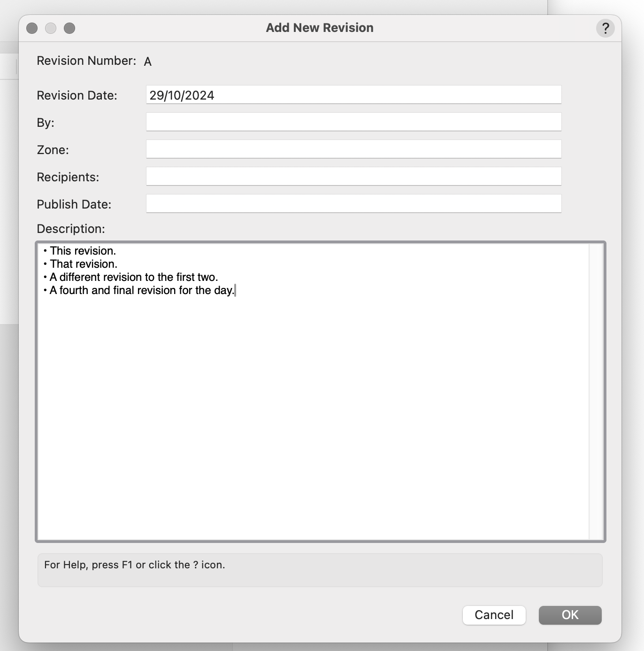Click empty space in the Description text area

313,413
